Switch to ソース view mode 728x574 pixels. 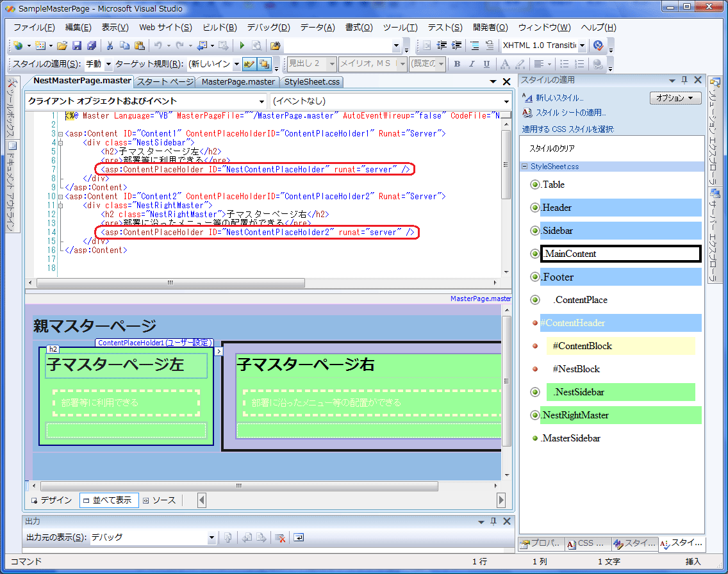(x=160, y=500)
